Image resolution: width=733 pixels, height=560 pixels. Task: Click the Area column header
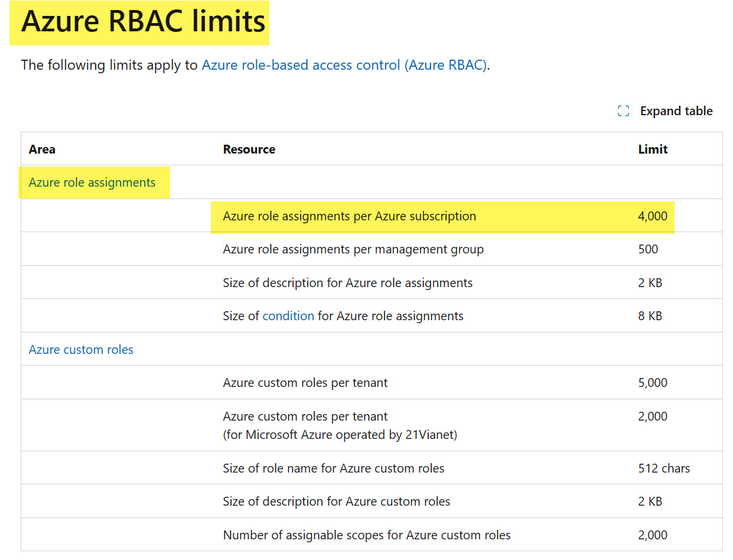pyautogui.click(x=42, y=149)
